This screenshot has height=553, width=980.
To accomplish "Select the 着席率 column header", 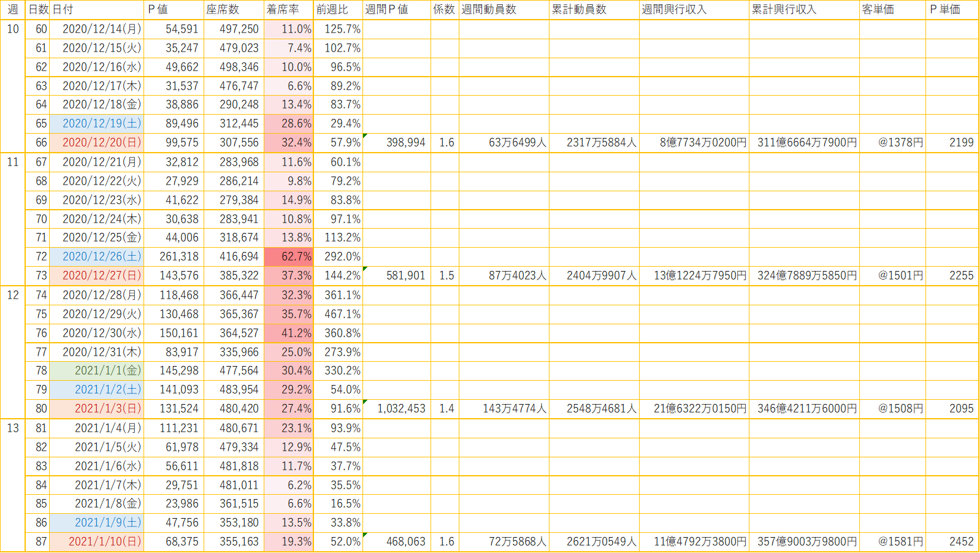I will tap(288, 10).
